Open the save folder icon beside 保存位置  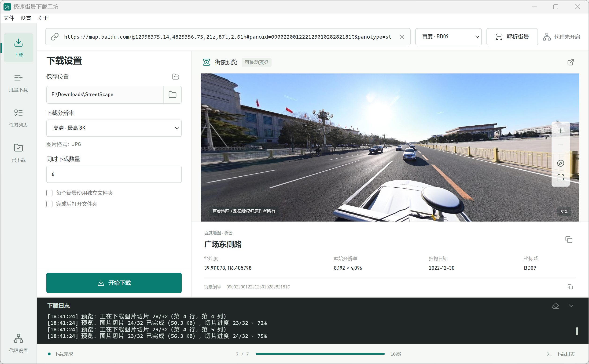[176, 77]
